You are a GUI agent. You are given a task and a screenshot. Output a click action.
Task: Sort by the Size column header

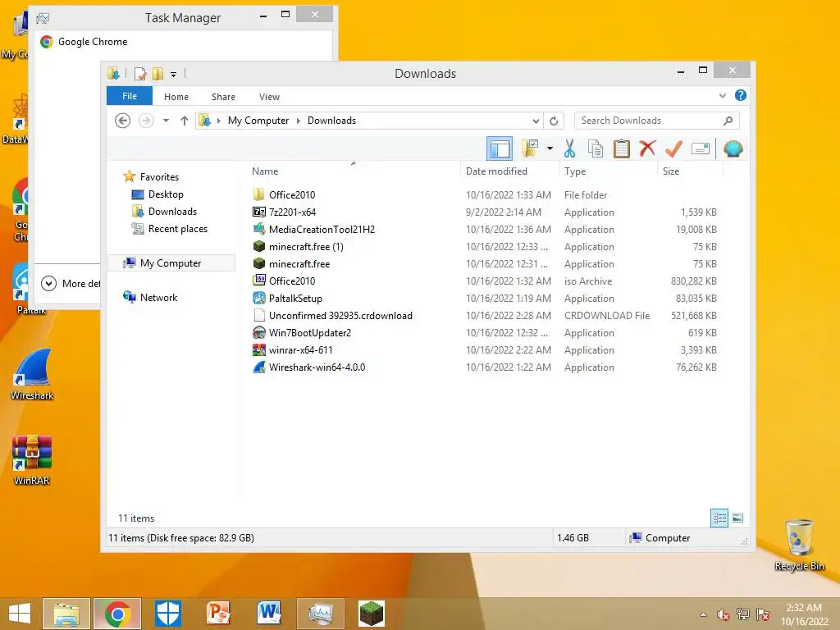click(671, 171)
